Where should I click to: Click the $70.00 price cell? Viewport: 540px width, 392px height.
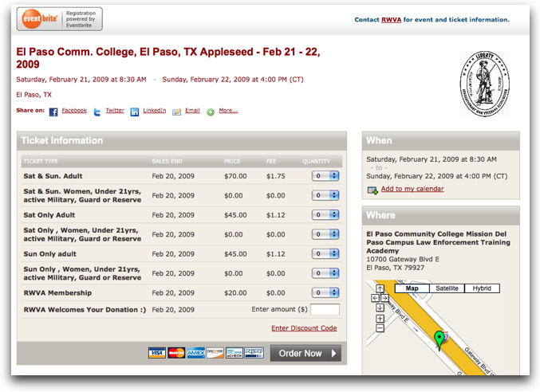coord(235,176)
